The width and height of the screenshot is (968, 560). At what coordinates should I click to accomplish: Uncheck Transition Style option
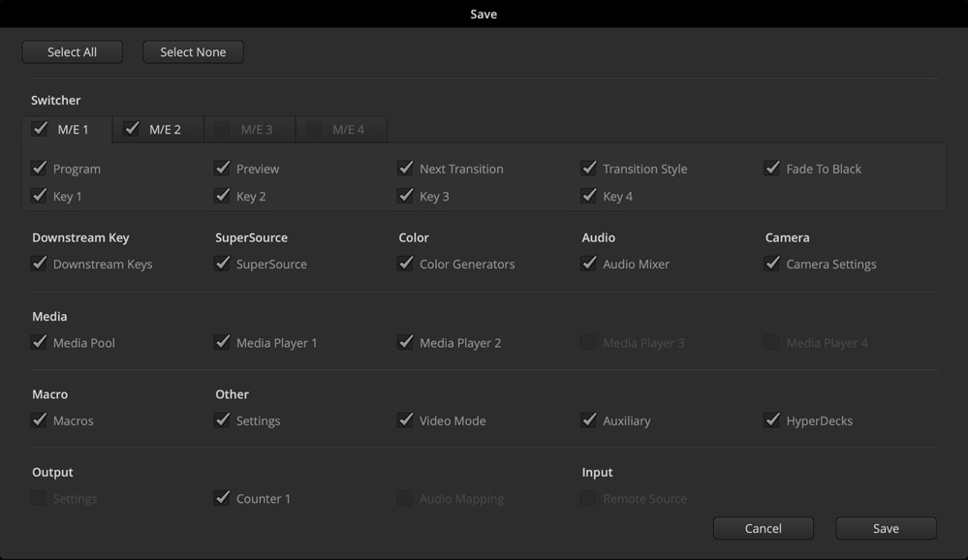click(x=589, y=169)
